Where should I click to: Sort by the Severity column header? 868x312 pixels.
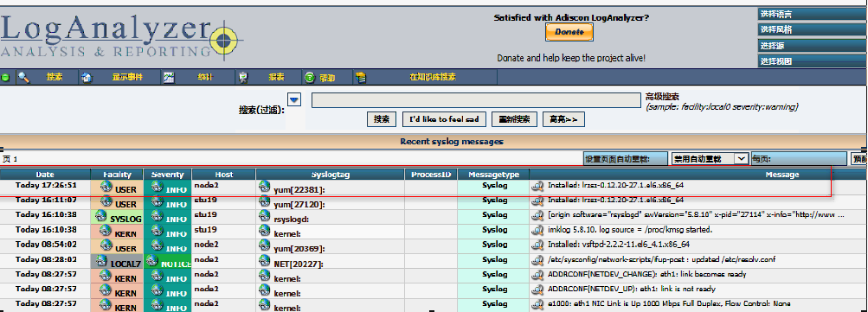tap(167, 175)
